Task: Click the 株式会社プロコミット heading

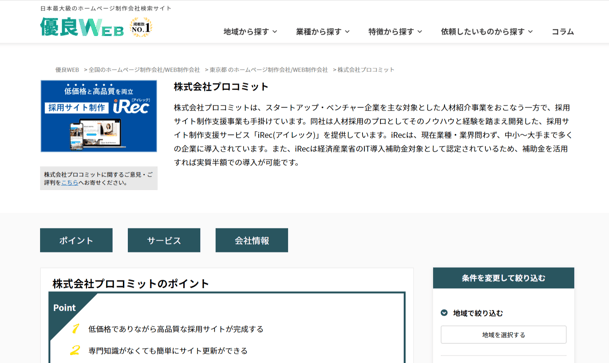Action: click(x=221, y=87)
